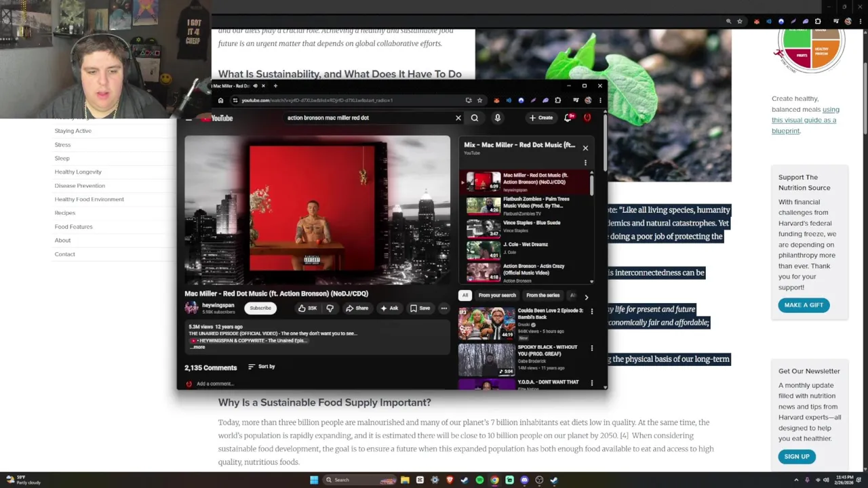Viewport: 868px width, 488px height.
Task: Clear the YouTube search text with X
Action: pos(458,118)
